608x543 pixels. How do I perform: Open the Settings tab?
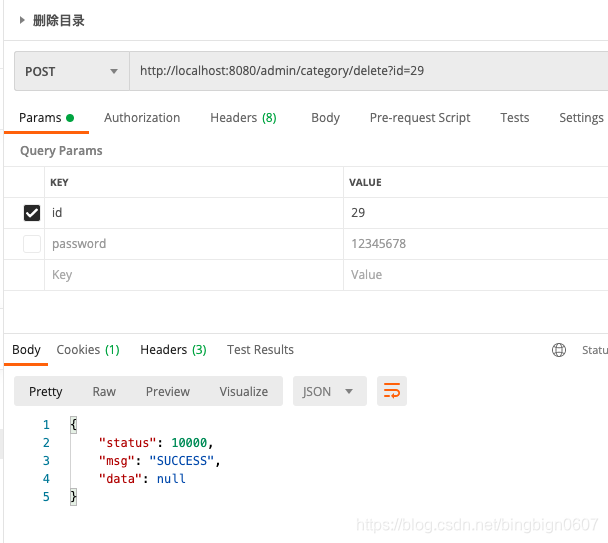(581, 118)
